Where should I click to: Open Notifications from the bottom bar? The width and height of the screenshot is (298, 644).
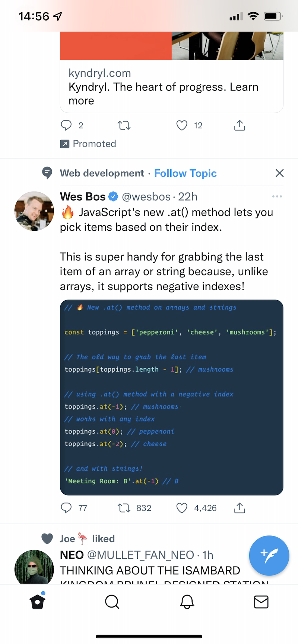187,602
